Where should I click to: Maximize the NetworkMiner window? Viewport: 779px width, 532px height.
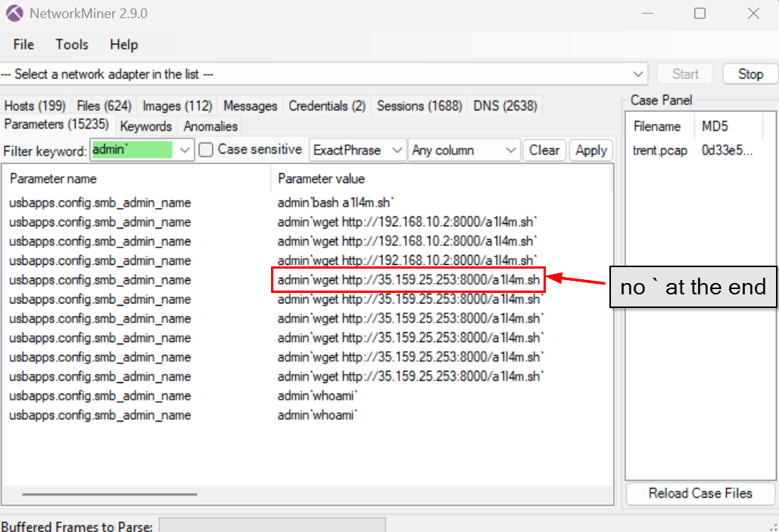click(700, 14)
